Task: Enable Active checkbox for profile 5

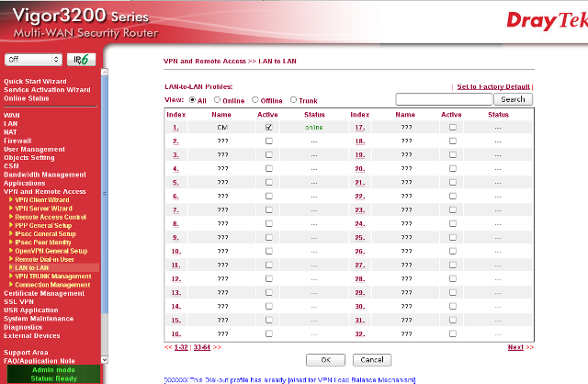Action: (269, 182)
